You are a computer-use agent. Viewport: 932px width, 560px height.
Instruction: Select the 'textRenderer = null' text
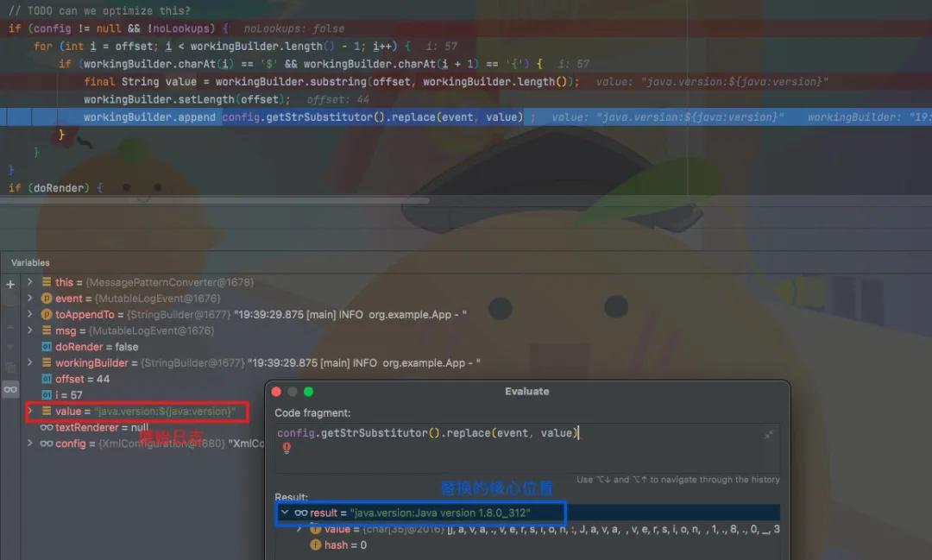(102, 427)
